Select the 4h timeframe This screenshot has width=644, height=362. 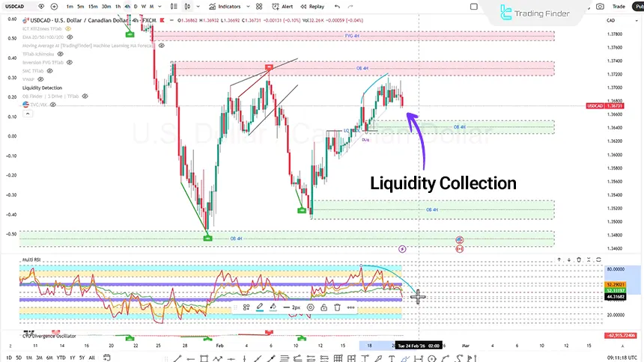pos(127,7)
